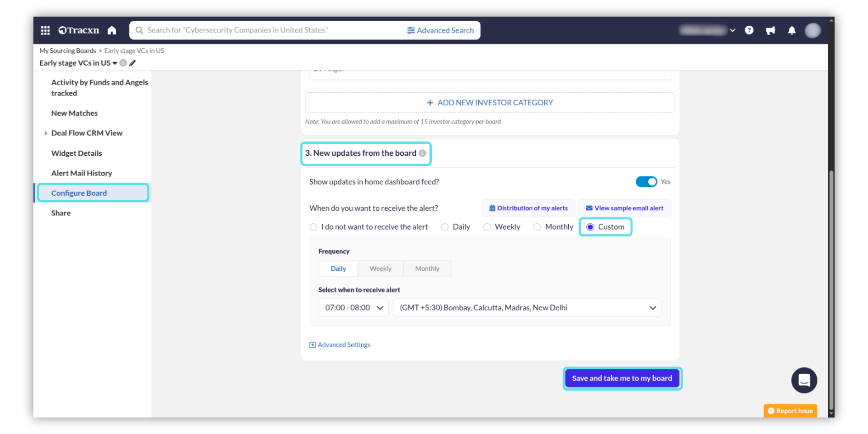Switch frequency to the Weekly tab
868x434 pixels.
coord(380,269)
